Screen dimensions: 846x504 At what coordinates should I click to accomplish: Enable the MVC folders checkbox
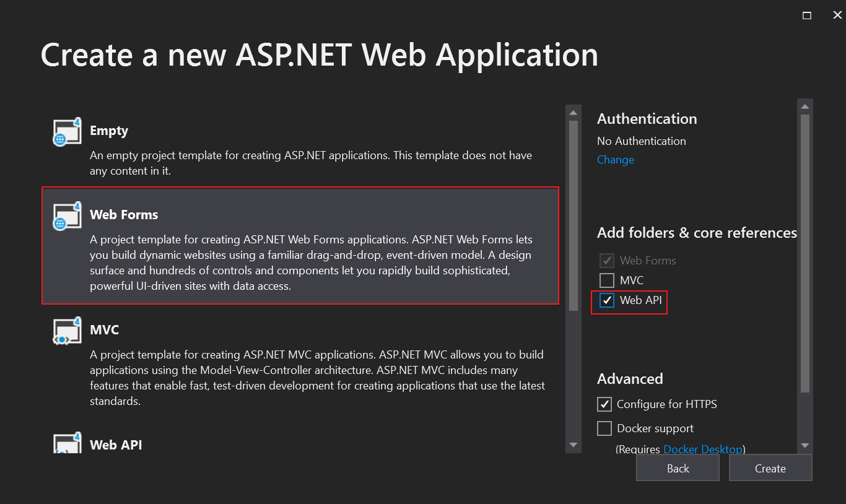pyautogui.click(x=606, y=280)
